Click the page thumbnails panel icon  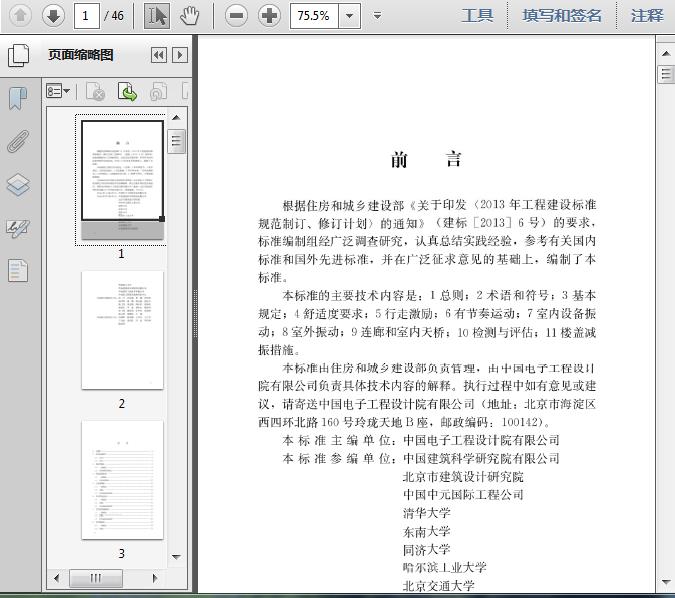click(18, 270)
